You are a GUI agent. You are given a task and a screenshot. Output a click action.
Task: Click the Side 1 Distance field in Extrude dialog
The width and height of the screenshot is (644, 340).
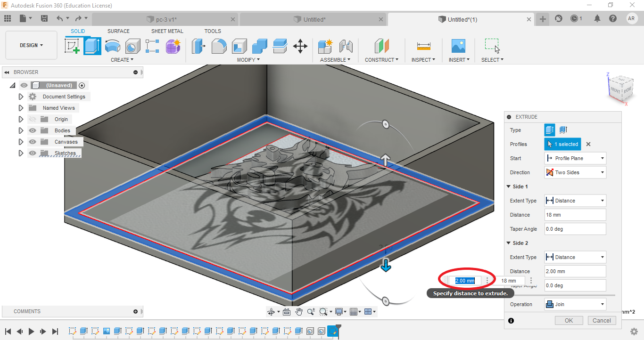[x=575, y=215]
